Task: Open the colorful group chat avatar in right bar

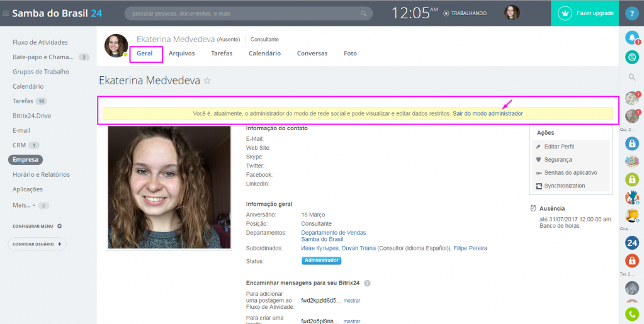Action: coord(631,161)
